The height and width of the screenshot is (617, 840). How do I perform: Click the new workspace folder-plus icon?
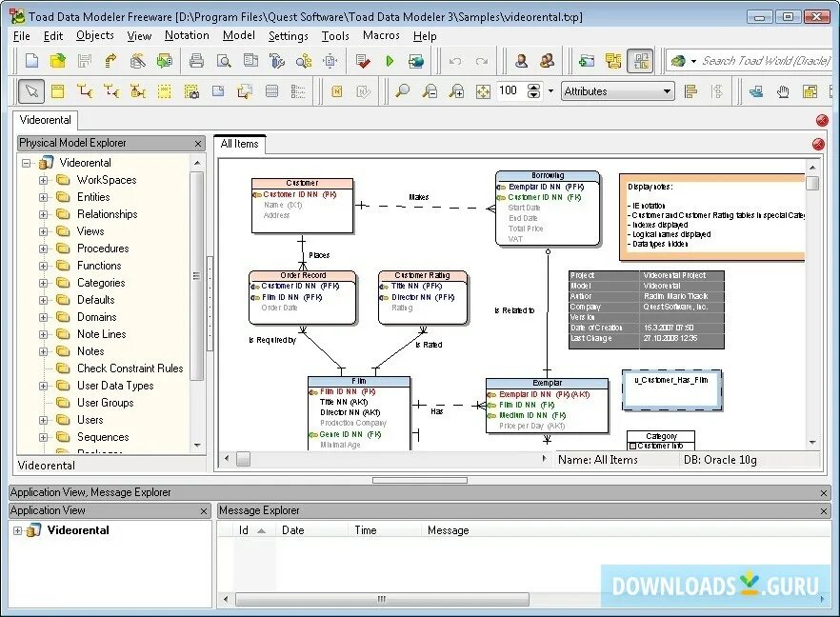click(587, 61)
